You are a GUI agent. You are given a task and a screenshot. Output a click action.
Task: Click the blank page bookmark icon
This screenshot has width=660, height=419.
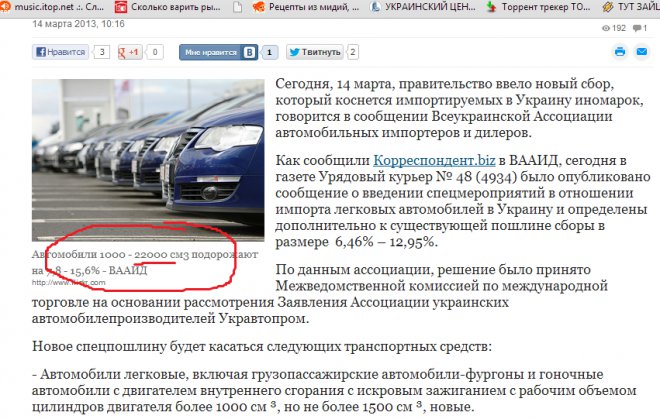click(x=237, y=7)
